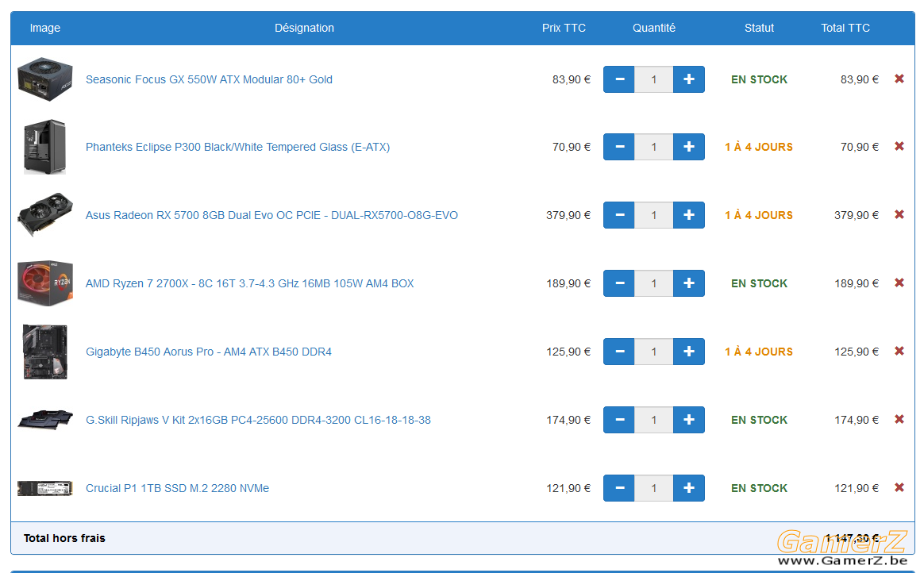The image size is (924, 573).
Task: Decrease quantity of Seasonic Focus GX 550W
Action: click(x=618, y=79)
